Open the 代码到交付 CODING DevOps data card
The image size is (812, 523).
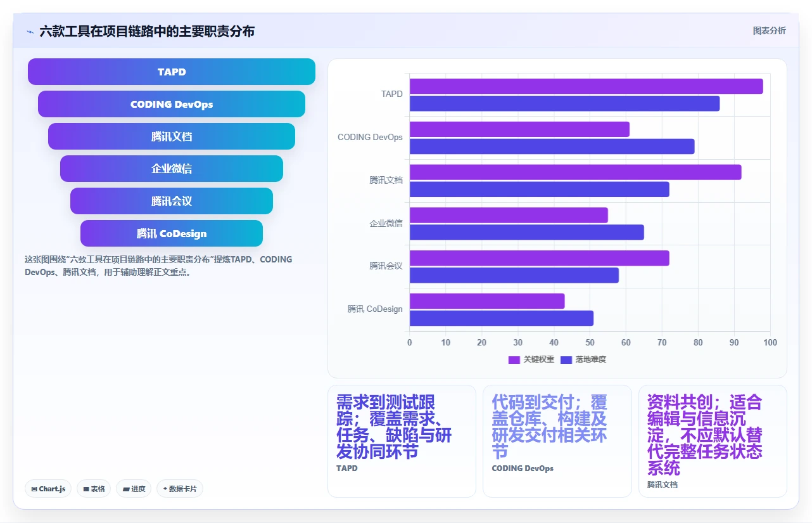pyautogui.click(x=557, y=441)
